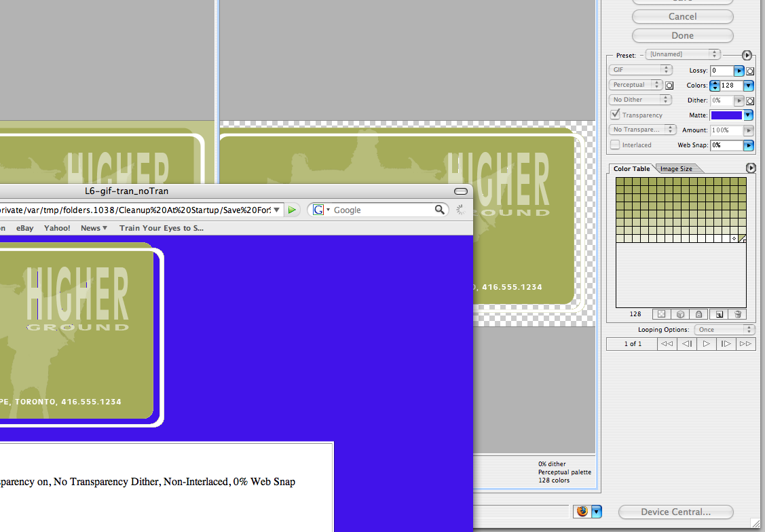Image resolution: width=765 pixels, height=532 pixels.
Task: Lock selected colors with the padlock icon
Action: tap(698, 314)
